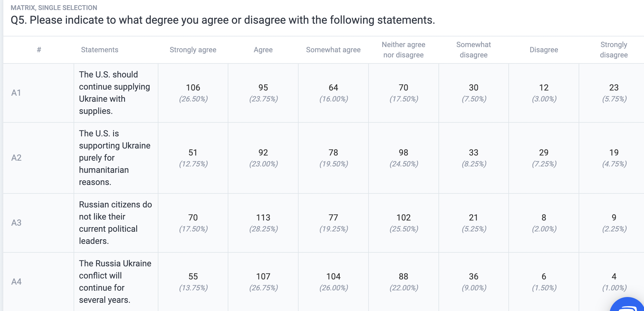Click the statement about Russian citizens' leaders
Screen dimensions: 644x311
point(116,223)
